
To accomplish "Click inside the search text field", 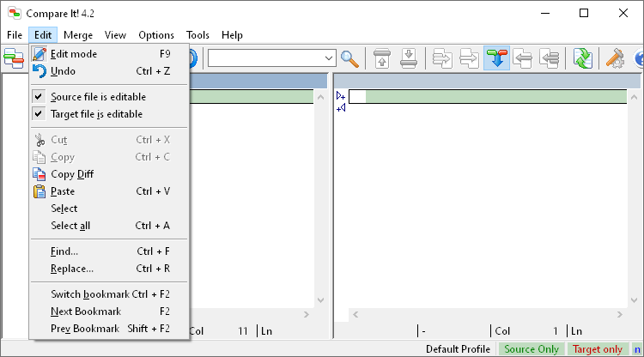I will coord(265,58).
